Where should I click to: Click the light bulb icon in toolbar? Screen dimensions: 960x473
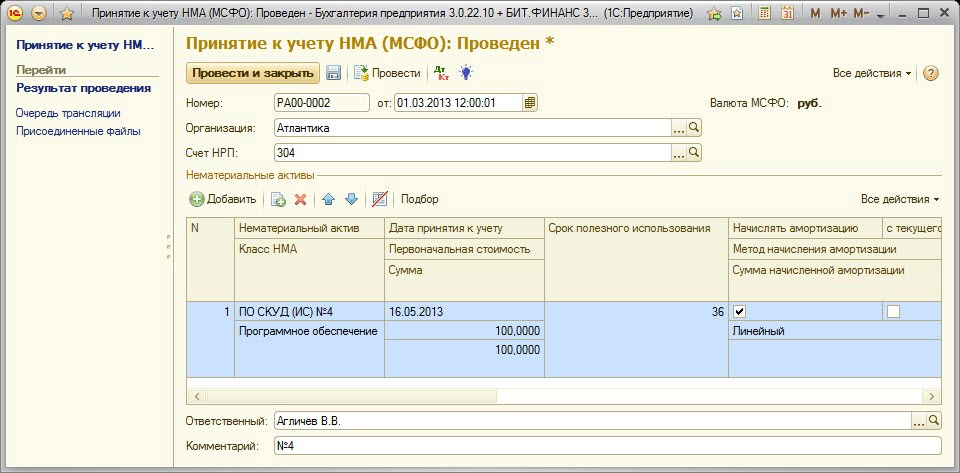coord(465,73)
